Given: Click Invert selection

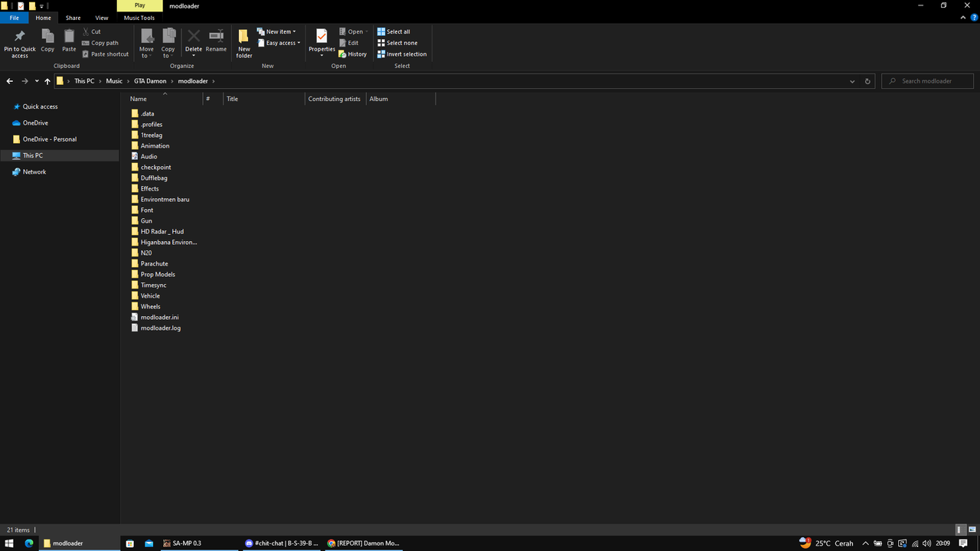Looking at the screenshot, I should pos(402,54).
